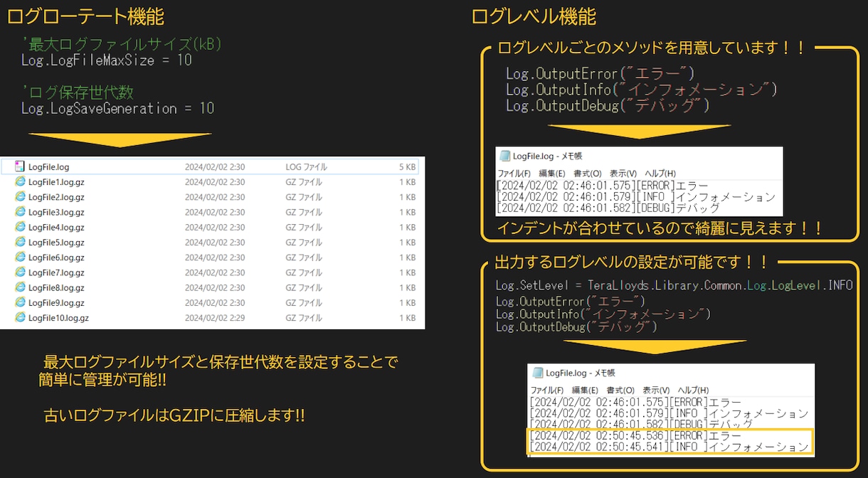Click the Log.LogFileMaxSize = 10 code line
Image resolution: width=868 pixels, height=478 pixels.
coord(107,60)
